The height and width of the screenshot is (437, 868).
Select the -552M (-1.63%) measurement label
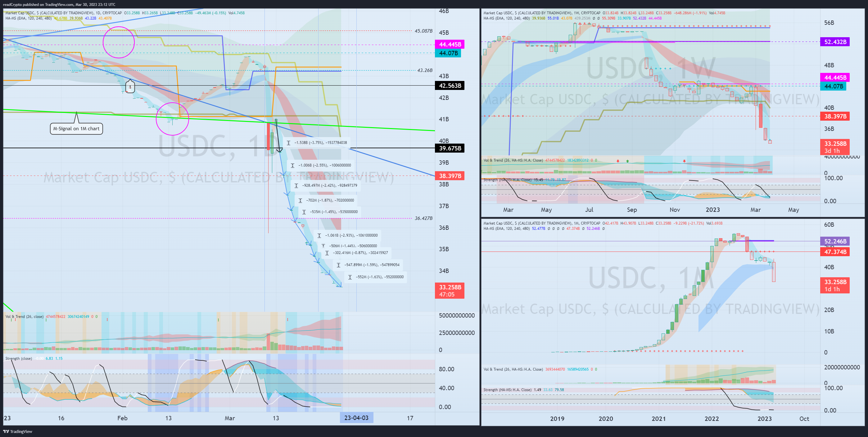click(x=376, y=277)
